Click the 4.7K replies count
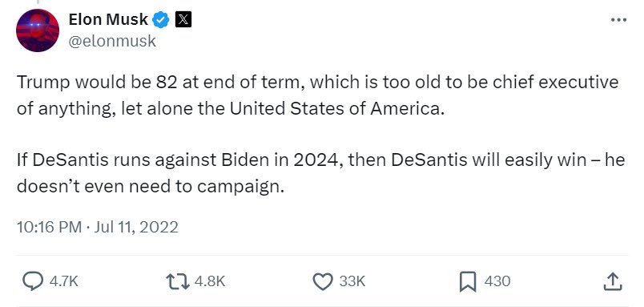 (63, 281)
